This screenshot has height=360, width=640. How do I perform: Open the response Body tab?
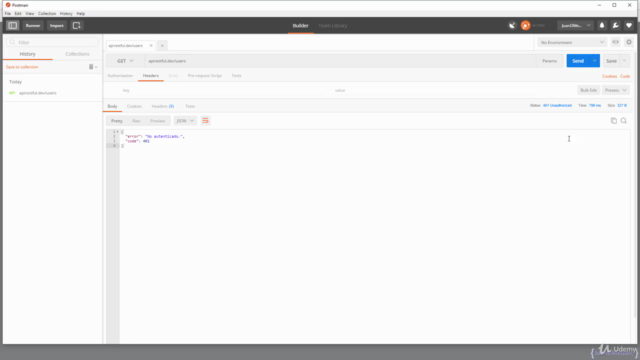(x=112, y=106)
